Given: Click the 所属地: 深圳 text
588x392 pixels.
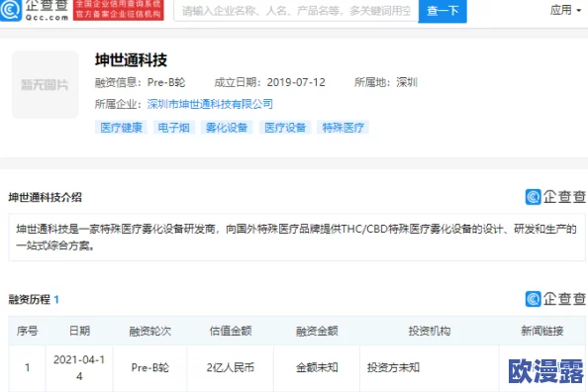Looking at the screenshot, I should [x=386, y=82].
